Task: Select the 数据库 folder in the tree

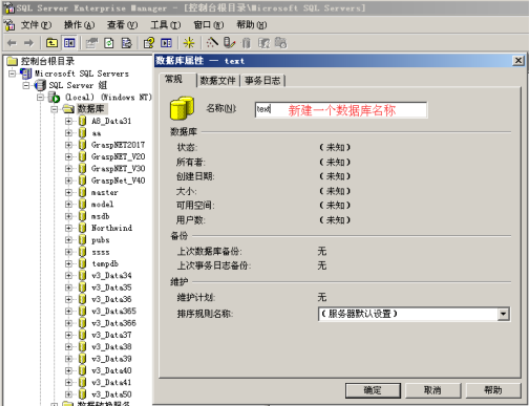Action: 91,109
